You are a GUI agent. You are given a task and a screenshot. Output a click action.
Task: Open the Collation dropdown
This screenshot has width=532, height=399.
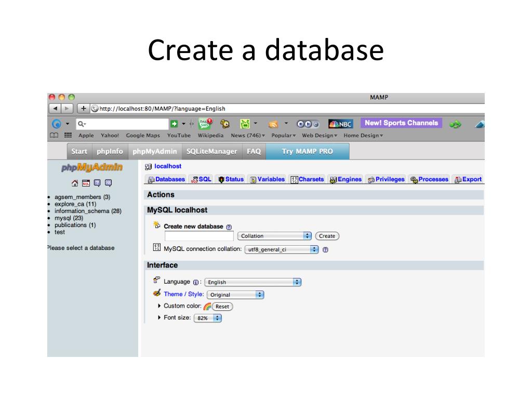(x=274, y=236)
